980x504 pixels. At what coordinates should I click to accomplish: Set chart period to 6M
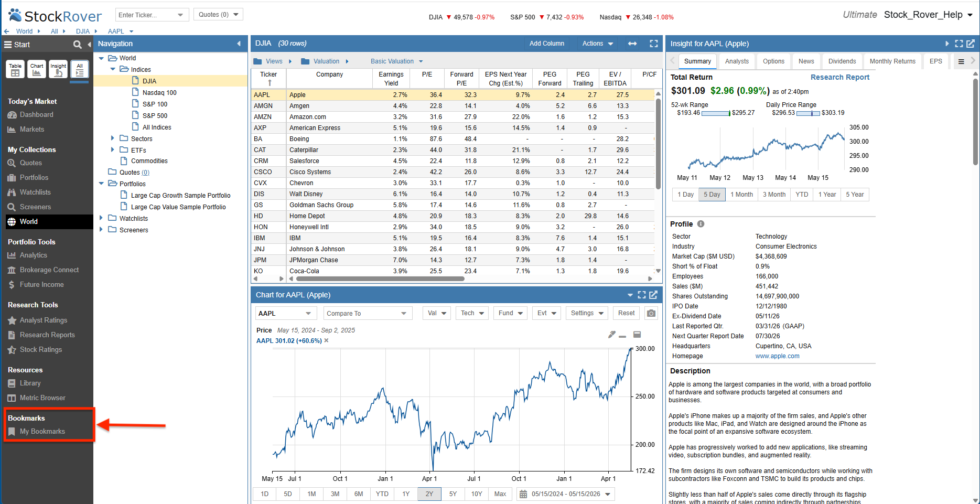[x=359, y=494]
